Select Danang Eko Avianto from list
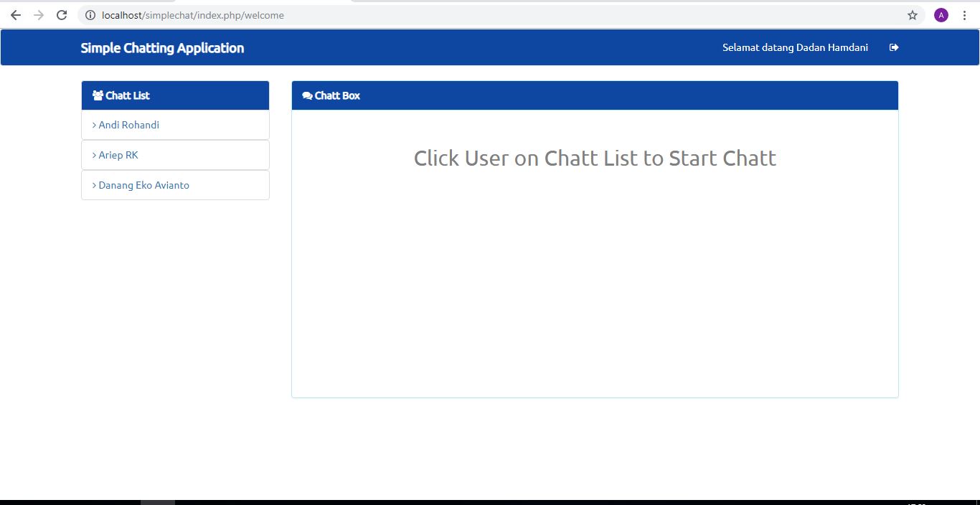The image size is (980, 505). click(143, 185)
